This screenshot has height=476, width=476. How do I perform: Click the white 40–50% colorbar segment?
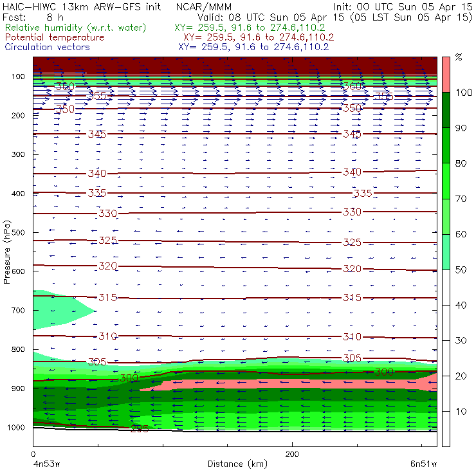click(446, 287)
